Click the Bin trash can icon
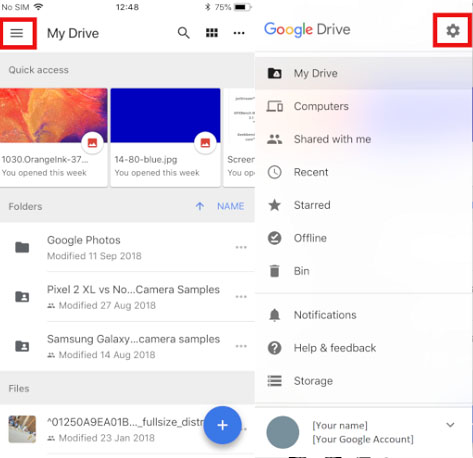This screenshot has width=473, height=458. [275, 271]
